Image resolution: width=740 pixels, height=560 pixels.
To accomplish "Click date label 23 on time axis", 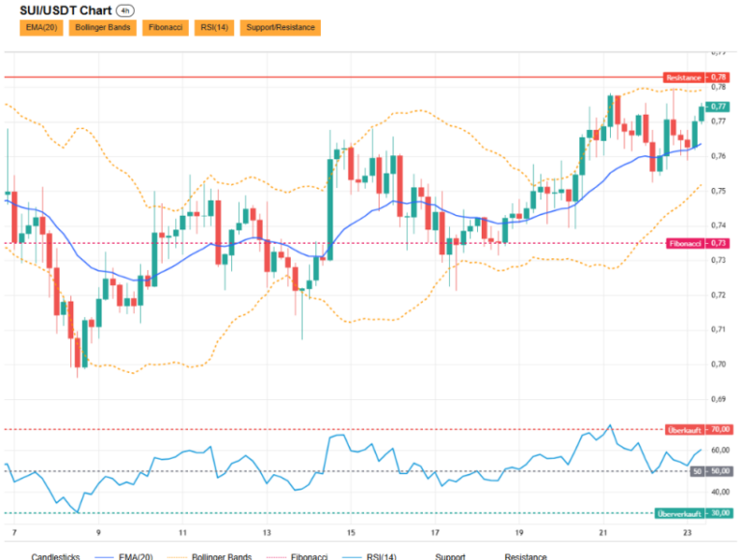I will coord(687,533).
